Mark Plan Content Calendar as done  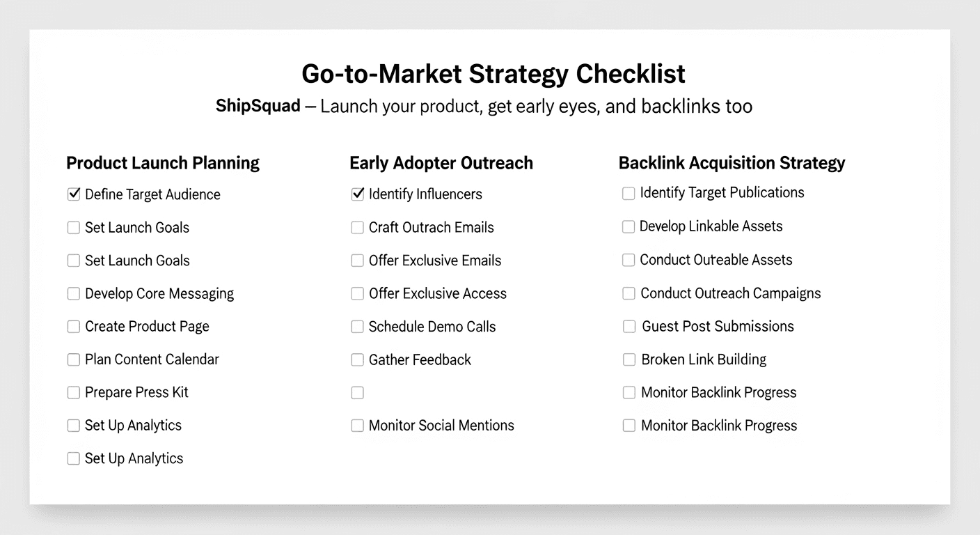(73, 360)
